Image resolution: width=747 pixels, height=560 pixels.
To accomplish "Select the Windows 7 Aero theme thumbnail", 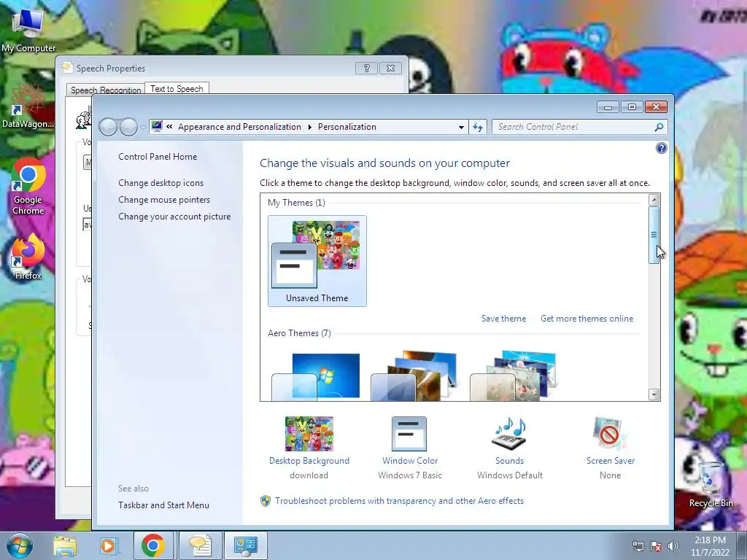I will 315,376.
